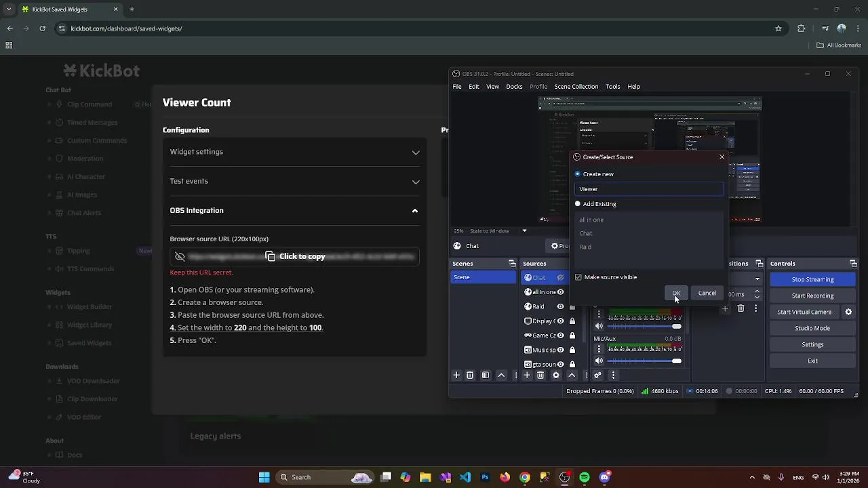Open Spotify from the taskbar

pos(585,477)
